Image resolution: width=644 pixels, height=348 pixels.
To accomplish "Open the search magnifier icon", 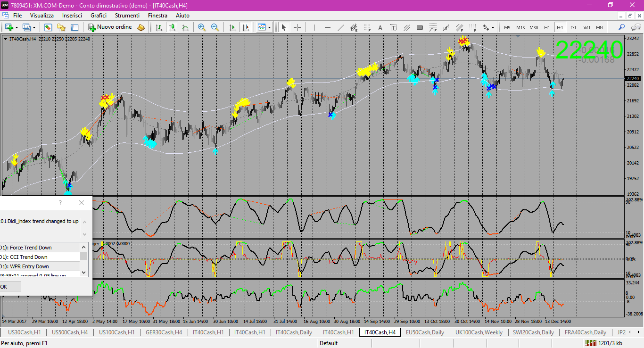I will coord(622,27).
